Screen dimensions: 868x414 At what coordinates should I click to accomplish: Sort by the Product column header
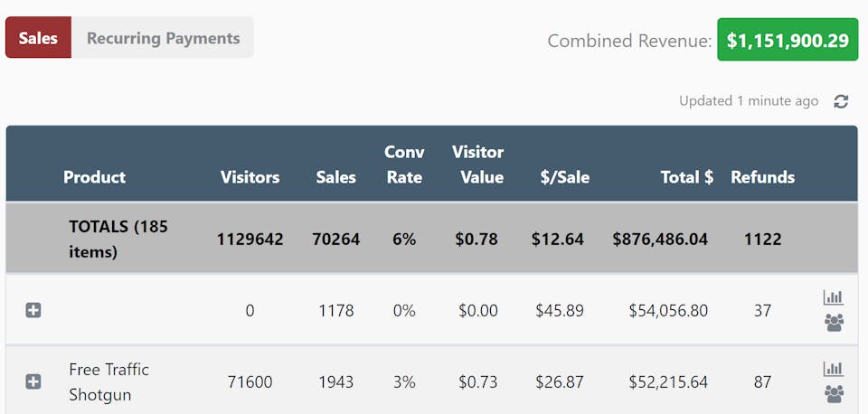tap(94, 177)
